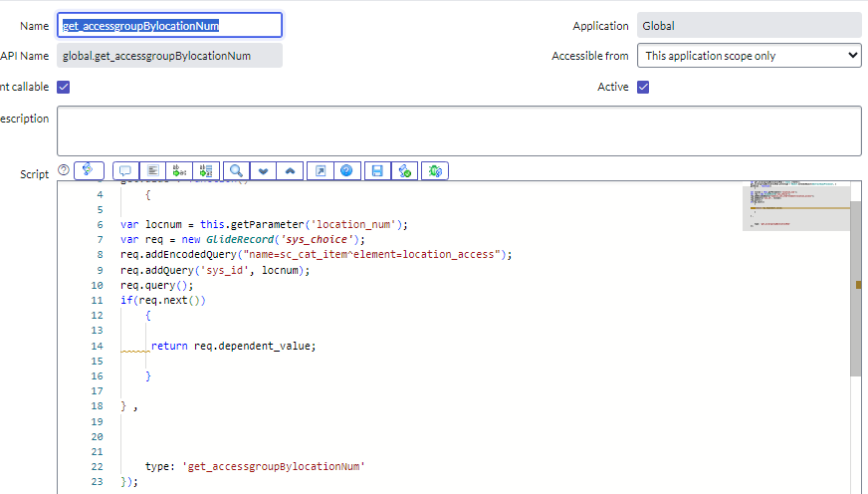868x494 pixels.
Task: Click the replace all toolbar icon
Action: click(x=206, y=170)
